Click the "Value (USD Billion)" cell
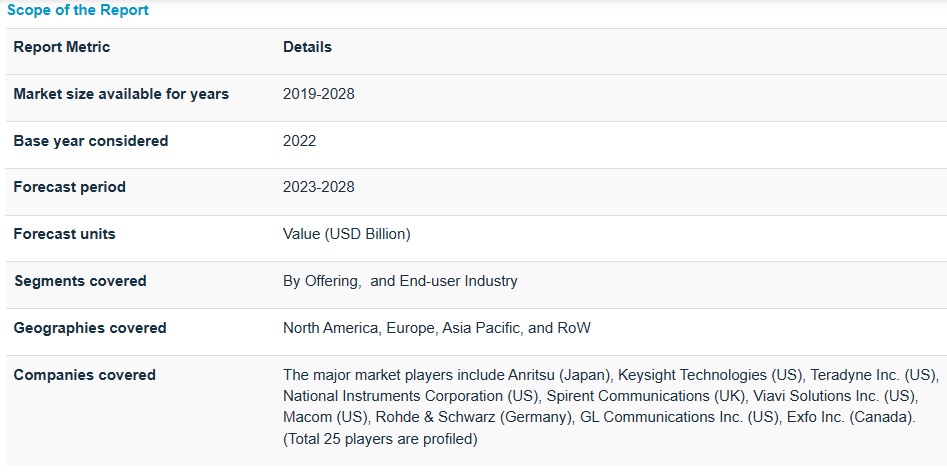 (x=347, y=234)
